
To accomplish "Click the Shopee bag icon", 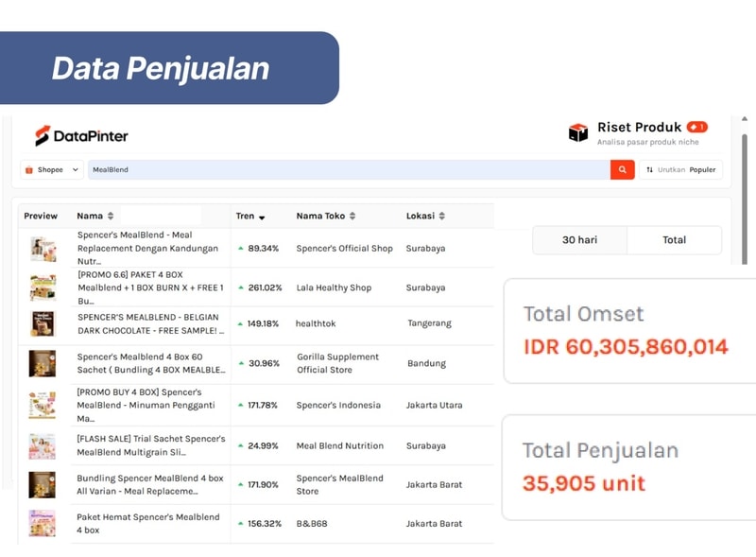I will pyautogui.click(x=29, y=170).
